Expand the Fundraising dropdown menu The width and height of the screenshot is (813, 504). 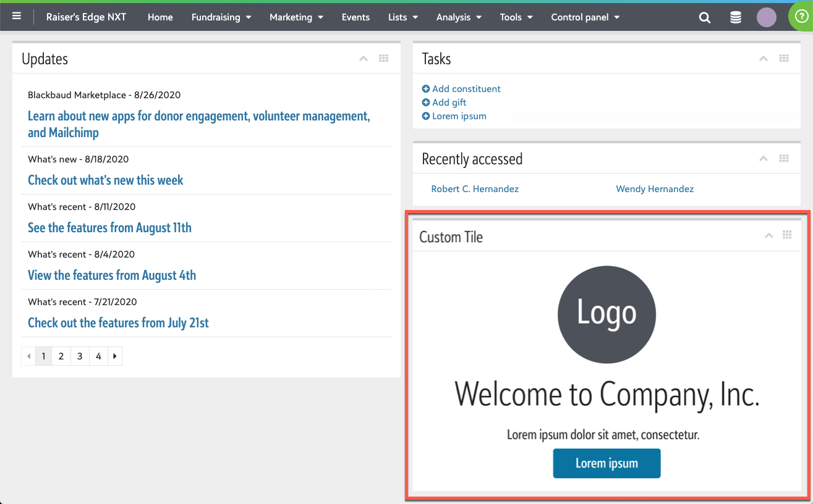tap(221, 17)
